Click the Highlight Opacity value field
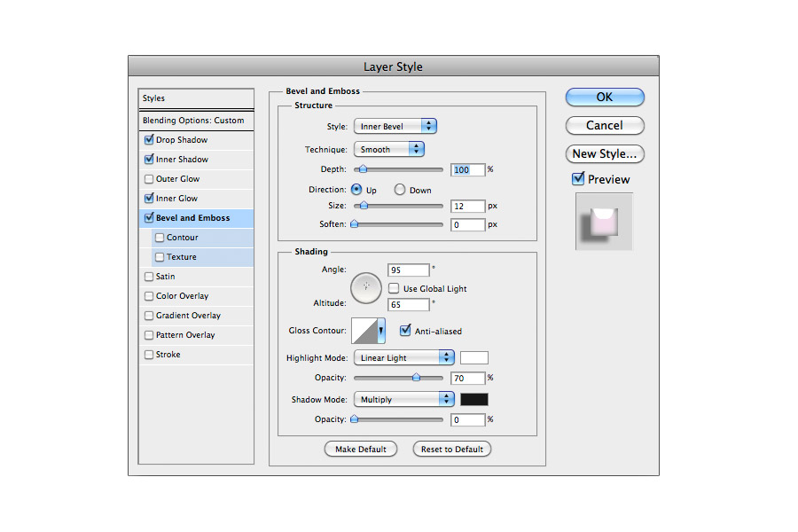Viewport: 798px width, 532px height. [467, 378]
